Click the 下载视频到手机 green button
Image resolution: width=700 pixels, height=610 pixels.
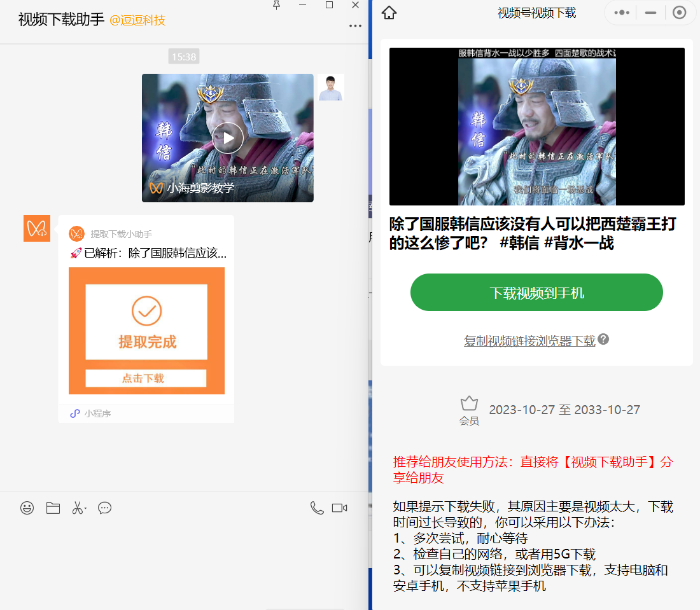[536, 293]
